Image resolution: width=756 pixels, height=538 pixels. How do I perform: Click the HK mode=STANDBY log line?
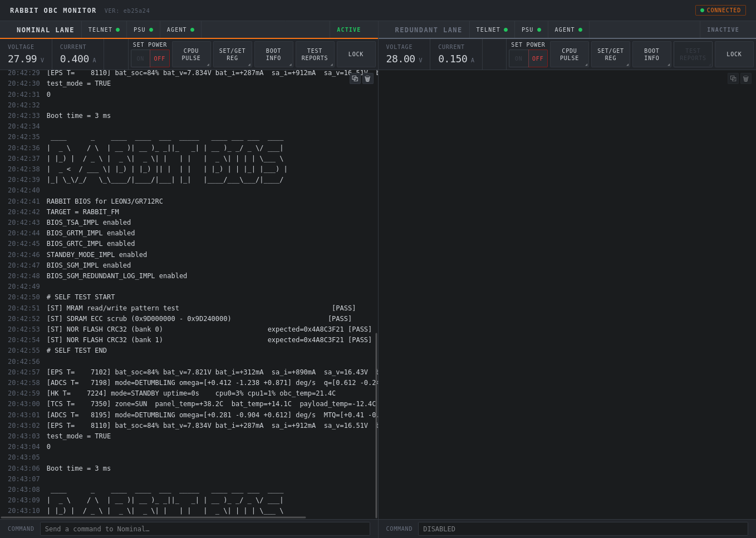pos(191,393)
